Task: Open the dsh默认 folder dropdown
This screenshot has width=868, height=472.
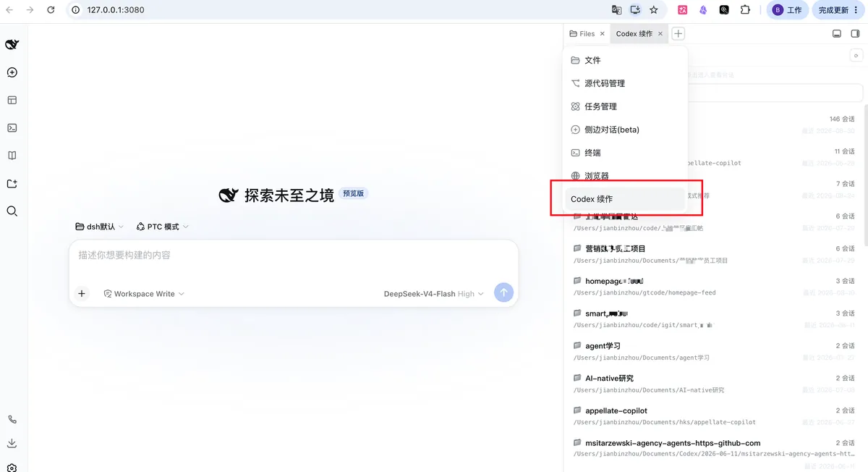Action: 100,227
